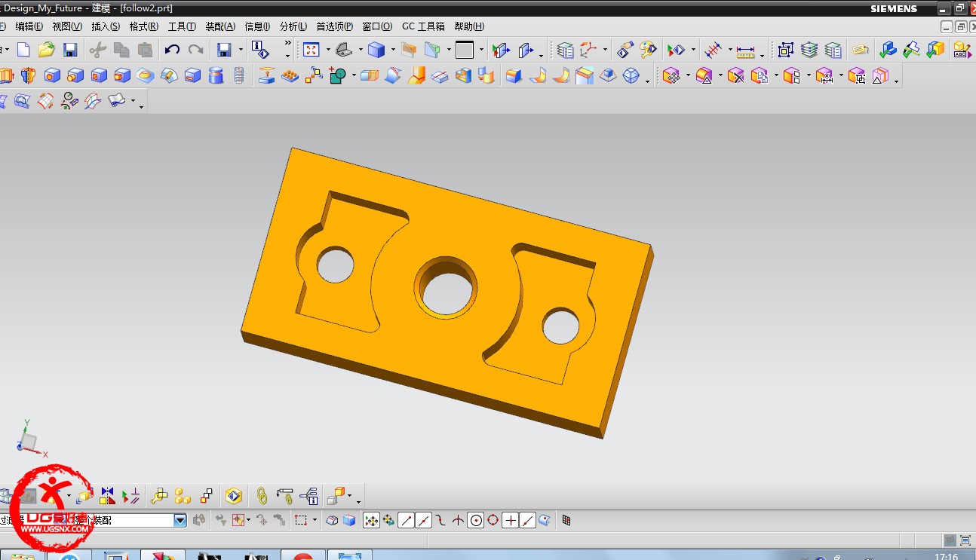Screen dimensions: 976x560
Task: Click the Thread feature icon
Action: pos(239,75)
